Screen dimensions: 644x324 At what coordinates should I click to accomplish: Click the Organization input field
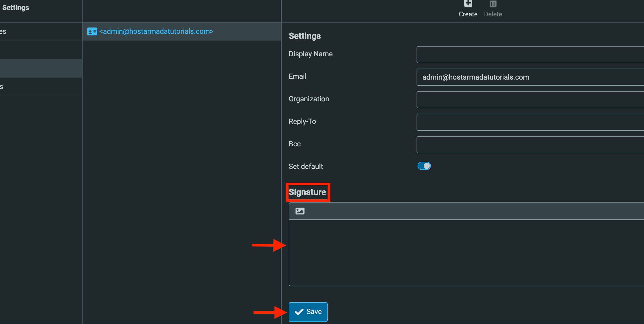pyautogui.click(x=530, y=100)
